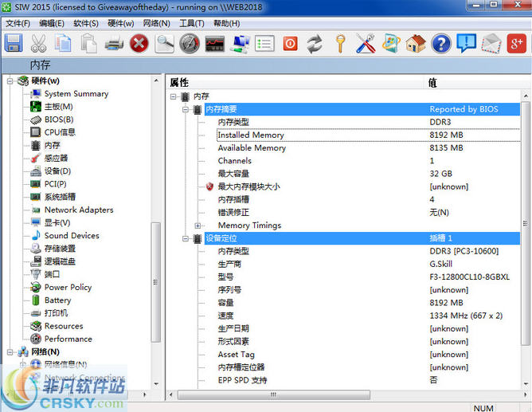Click down arrow of properties vertical scrollbar
The image size is (532, 412).
526,384
